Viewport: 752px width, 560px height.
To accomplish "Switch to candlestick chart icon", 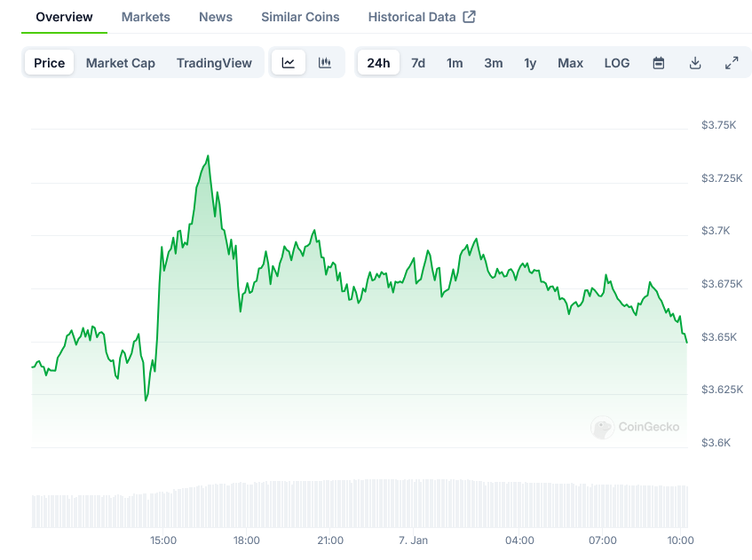I will pos(325,63).
